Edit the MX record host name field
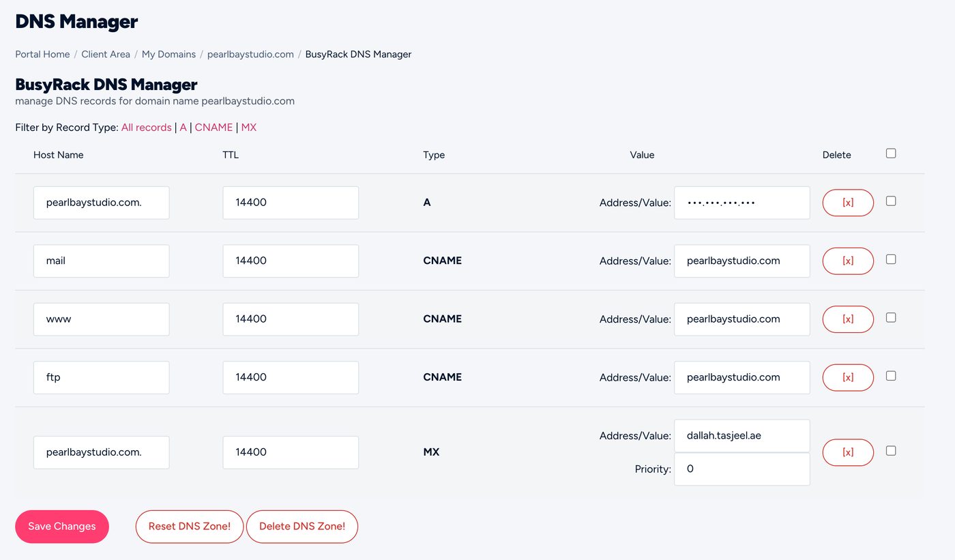This screenshot has width=955, height=560. [x=101, y=452]
